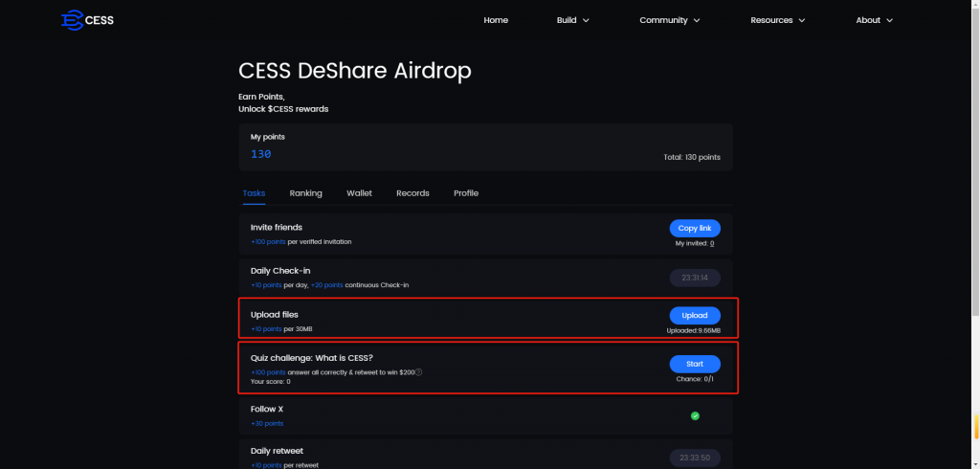Click the Daily retweet task title
Viewport: 980px width, 469px height.
coord(277,451)
